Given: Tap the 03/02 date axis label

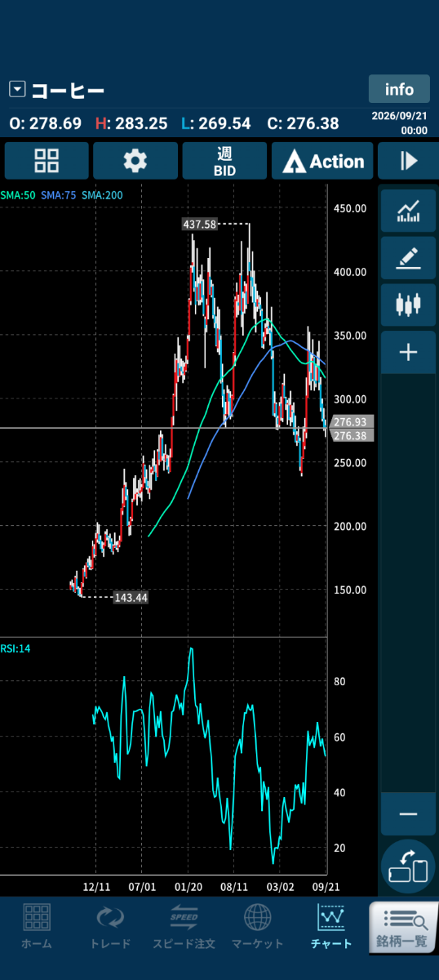Looking at the screenshot, I should click(x=280, y=885).
